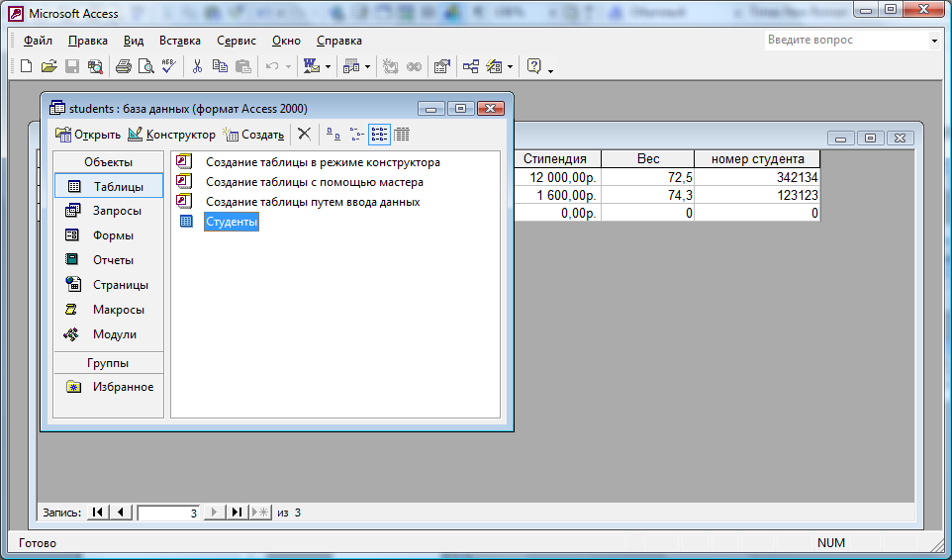Viewport: 952px width, 560px height.
Task: Switch to Small Icons view
Action: [356, 135]
